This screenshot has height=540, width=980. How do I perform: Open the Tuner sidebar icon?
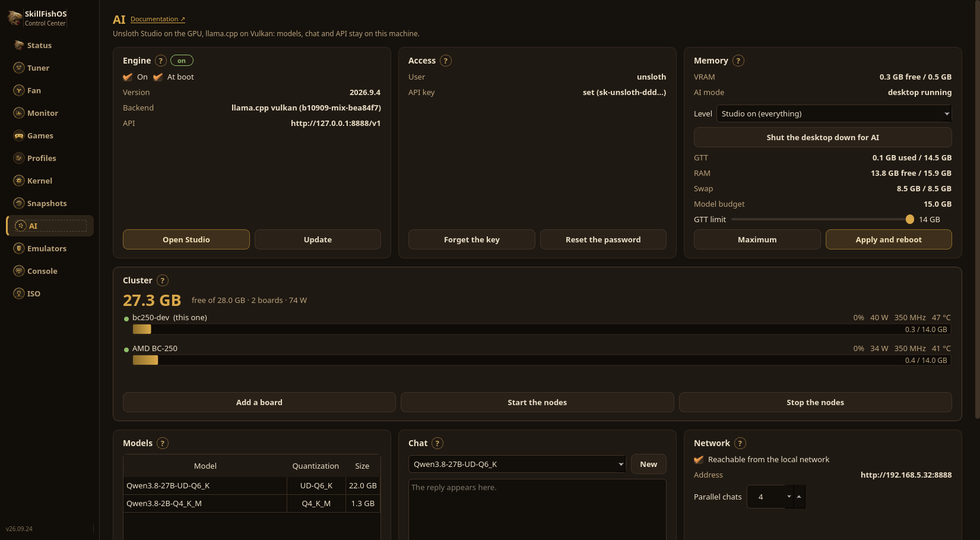[19, 68]
